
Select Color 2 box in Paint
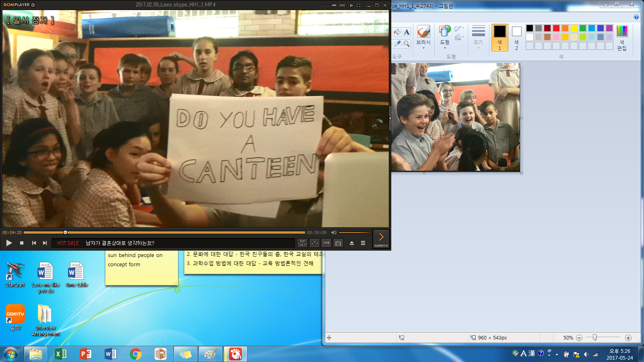tap(517, 37)
